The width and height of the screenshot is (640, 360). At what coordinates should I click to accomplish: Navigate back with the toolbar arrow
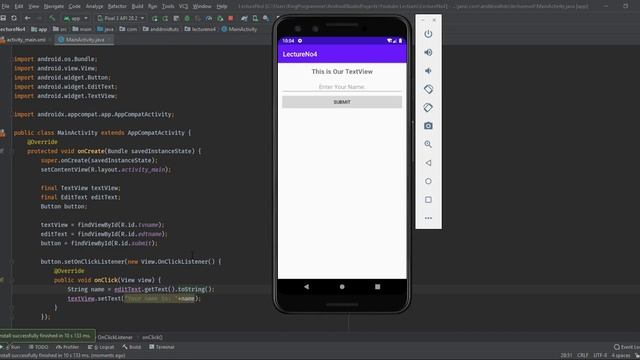(27, 18)
